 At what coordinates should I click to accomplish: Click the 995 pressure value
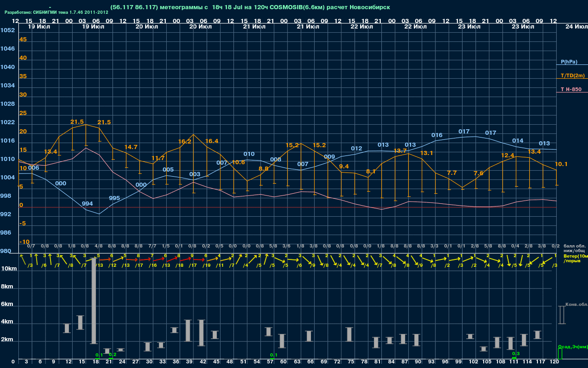[114, 198]
